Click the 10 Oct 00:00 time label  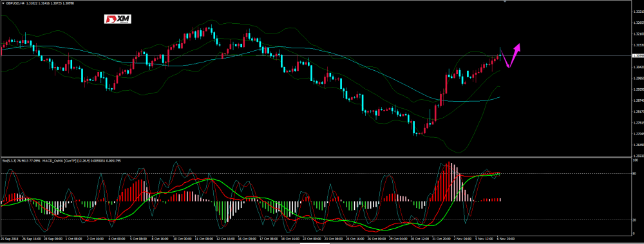point(182,239)
